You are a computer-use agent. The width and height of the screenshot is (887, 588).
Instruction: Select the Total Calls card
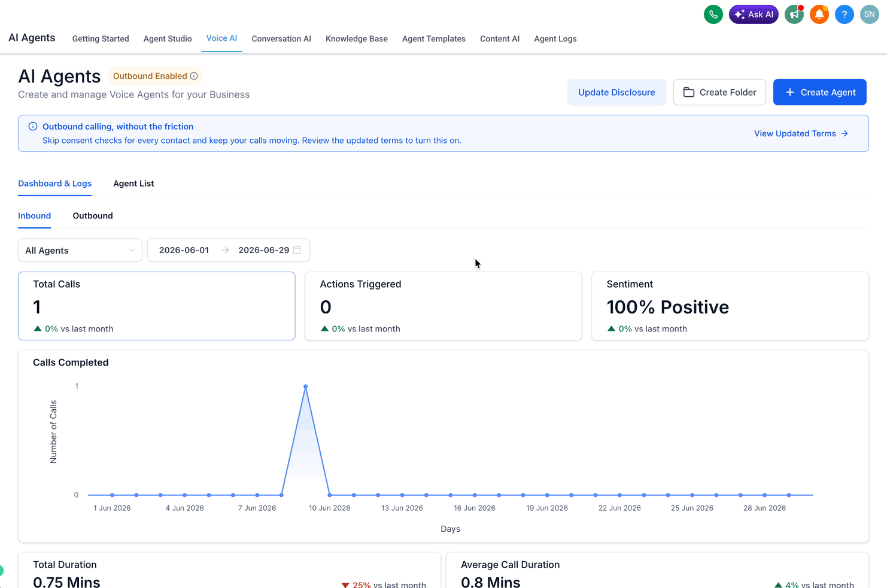pos(157,306)
